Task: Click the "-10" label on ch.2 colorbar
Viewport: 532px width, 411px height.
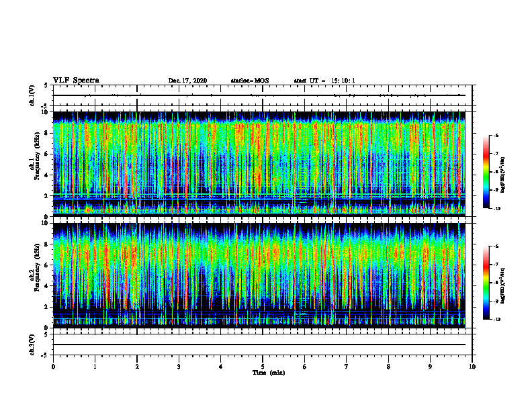Action: [496, 320]
